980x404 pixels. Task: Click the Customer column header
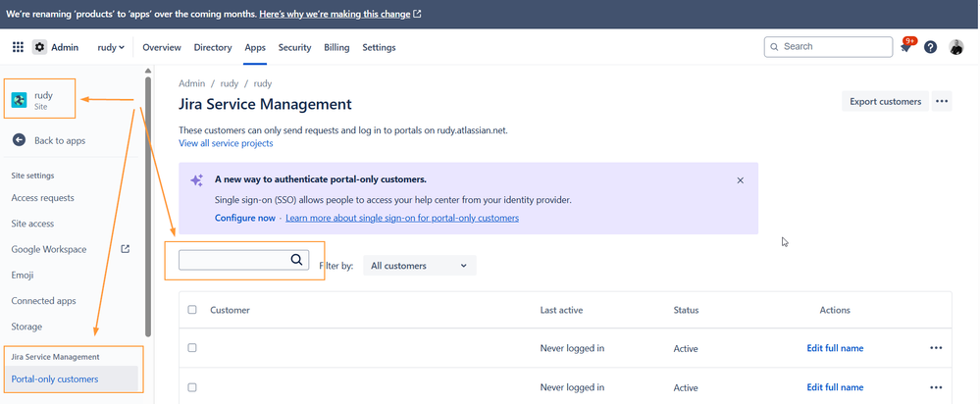click(230, 310)
